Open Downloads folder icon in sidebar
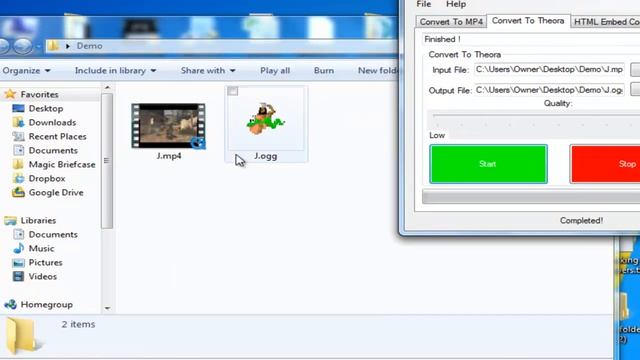 18,122
